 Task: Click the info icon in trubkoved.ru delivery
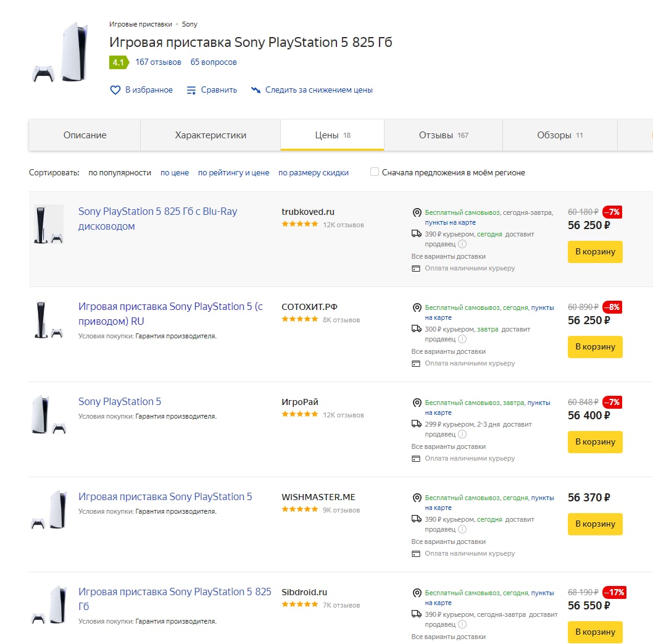click(x=462, y=244)
